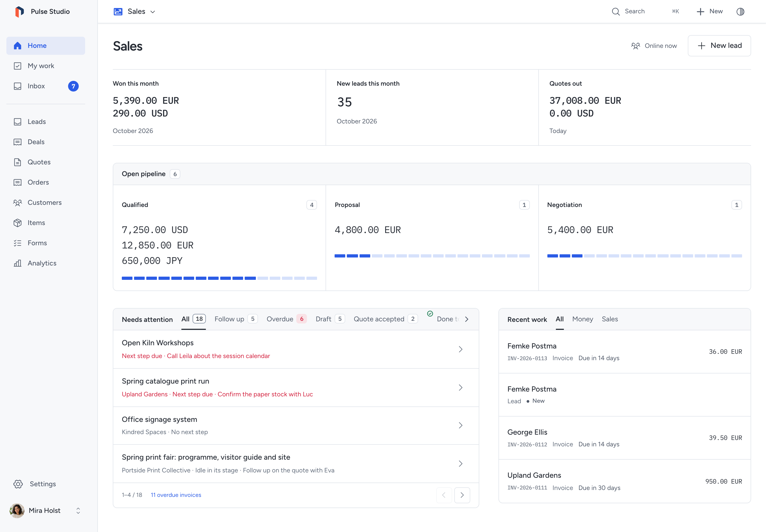Image resolution: width=766 pixels, height=532 pixels.
Task: Switch Recent work to Sales tab
Action: click(x=610, y=319)
